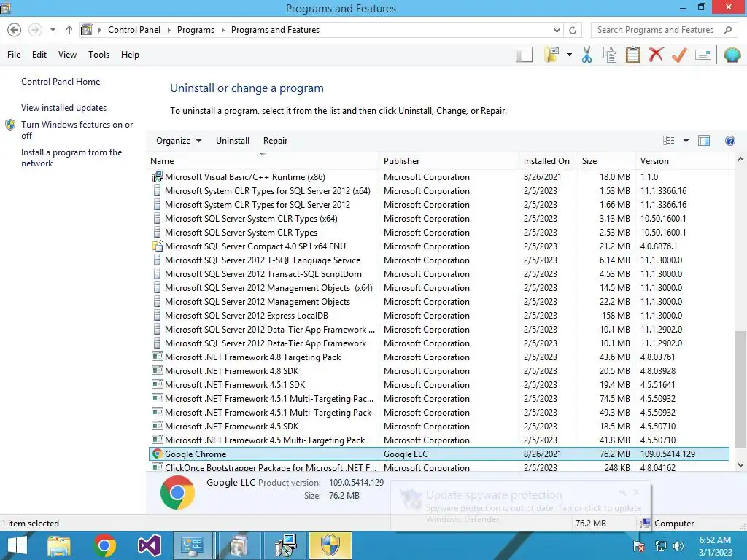This screenshot has height=560, width=747.
Task: Click the Action Center flag tray icon
Action: pyautogui.click(x=639, y=546)
